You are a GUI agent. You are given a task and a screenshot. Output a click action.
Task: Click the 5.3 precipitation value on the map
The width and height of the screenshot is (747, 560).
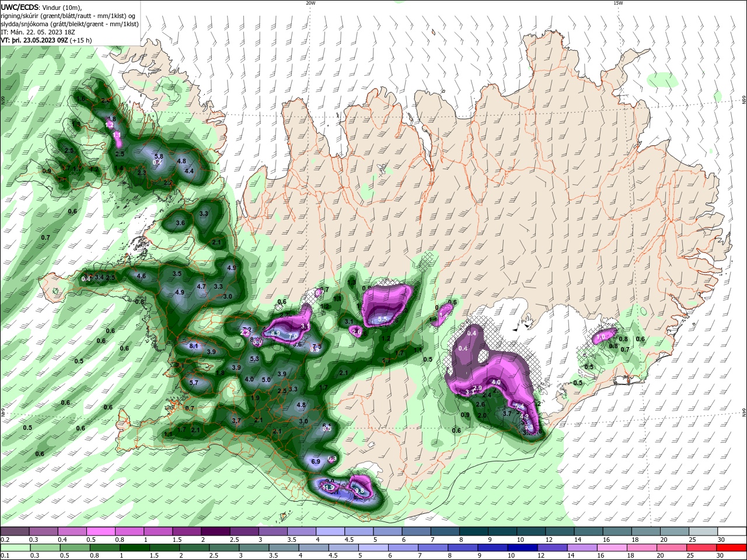(254, 359)
